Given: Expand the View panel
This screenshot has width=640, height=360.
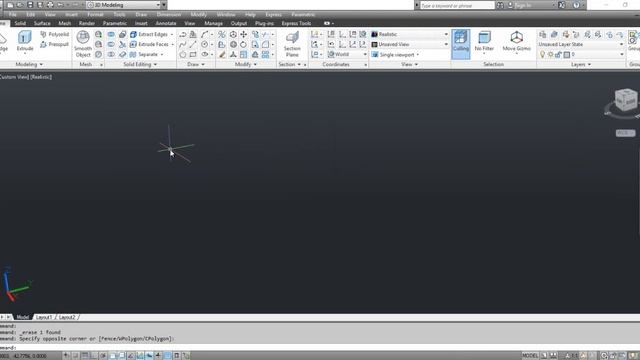Looking at the screenshot, I should [x=409, y=64].
